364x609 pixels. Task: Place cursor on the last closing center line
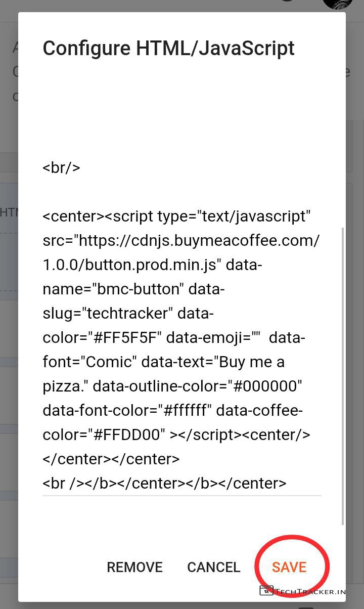[x=165, y=483]
